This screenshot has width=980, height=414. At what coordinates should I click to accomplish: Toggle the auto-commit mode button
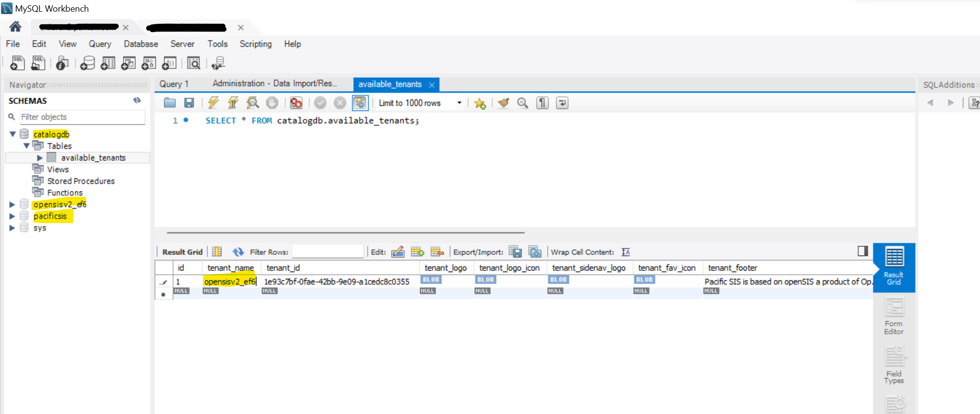click(x=360, y=103)
